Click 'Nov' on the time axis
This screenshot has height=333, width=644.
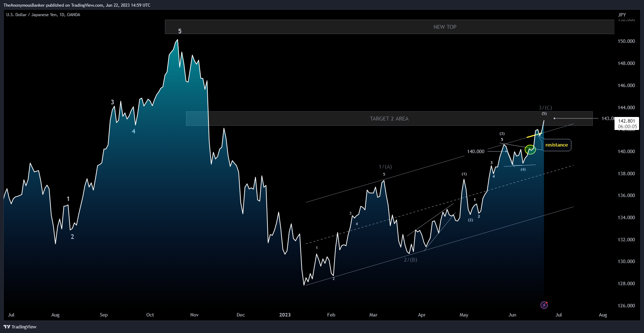tap(194, 315)
